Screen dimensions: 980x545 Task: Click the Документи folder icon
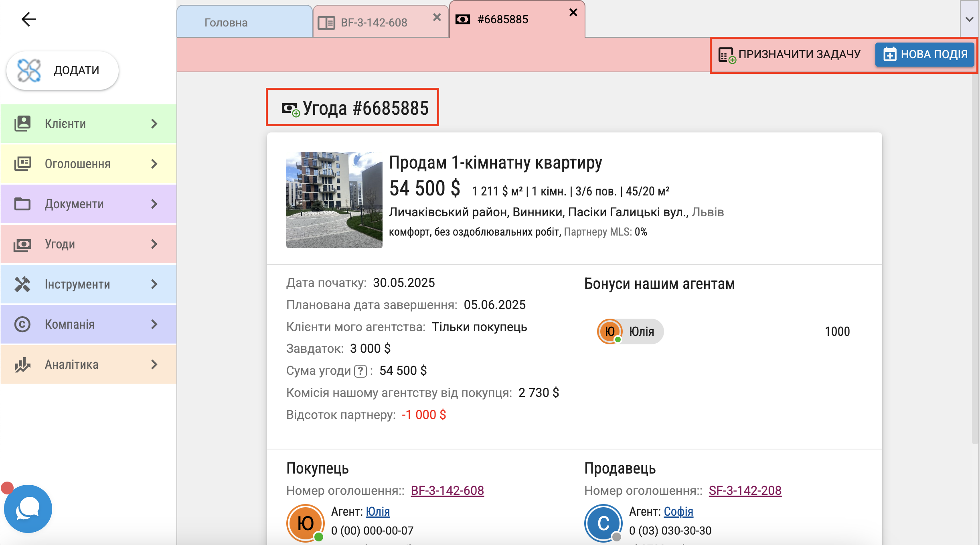pos(22,204)
